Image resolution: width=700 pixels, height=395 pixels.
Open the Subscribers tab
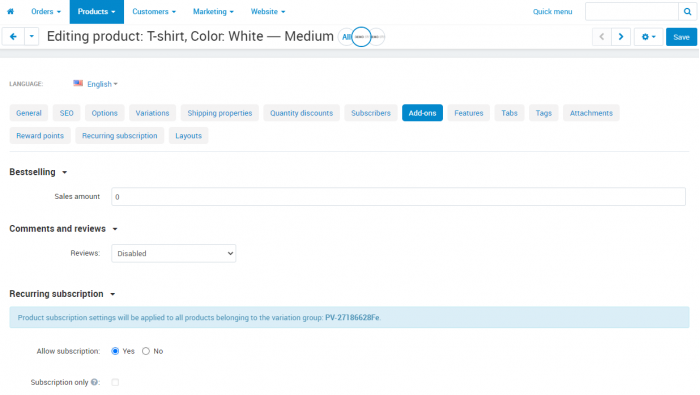click(x=371, y=113)
